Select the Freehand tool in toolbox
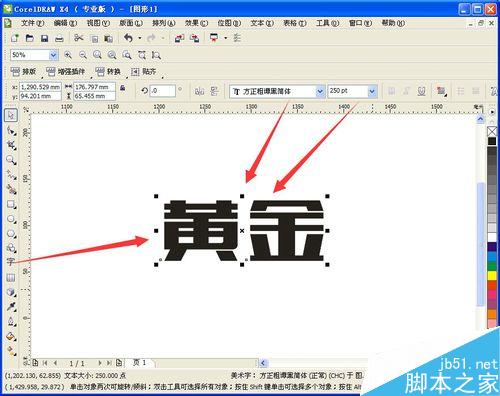 tap(11, 175)
